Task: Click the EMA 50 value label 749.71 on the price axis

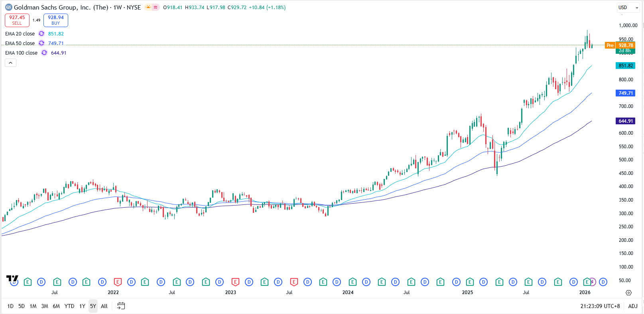Action: pos(625,93)
